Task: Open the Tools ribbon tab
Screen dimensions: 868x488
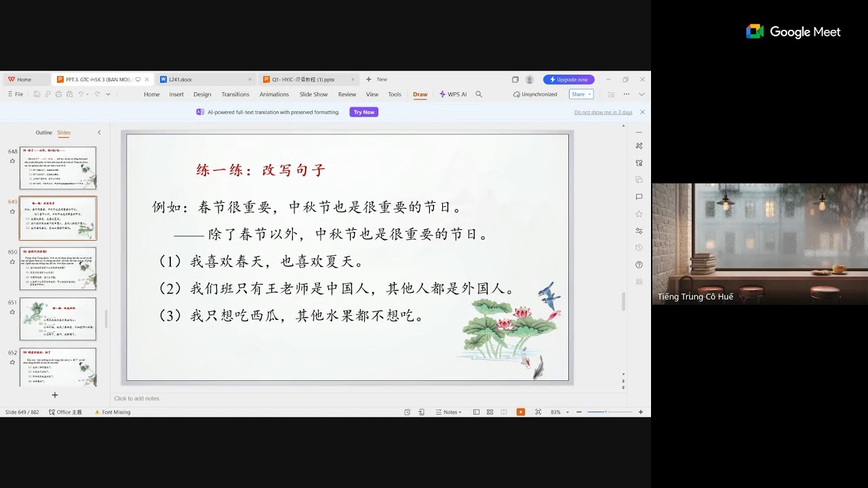Action: 395,94
